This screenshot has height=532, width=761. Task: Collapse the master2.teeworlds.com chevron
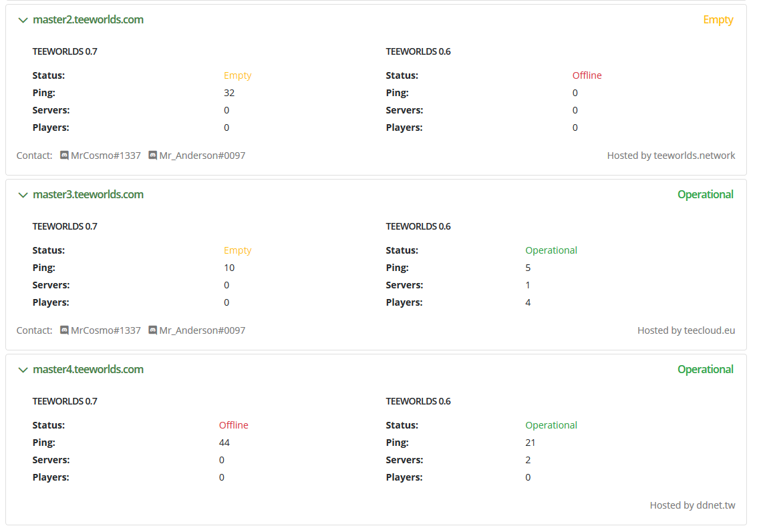click(23, 20)
